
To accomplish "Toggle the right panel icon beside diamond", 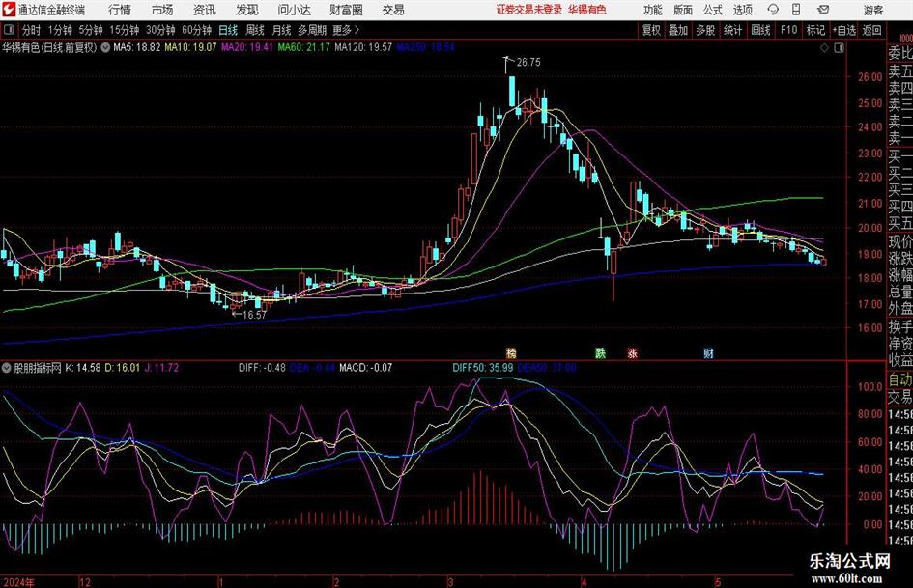I will tap(839, 48).
